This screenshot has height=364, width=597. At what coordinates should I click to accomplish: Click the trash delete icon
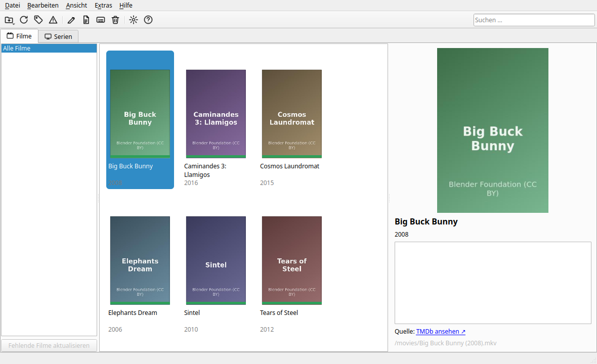(x=115, y=20)
